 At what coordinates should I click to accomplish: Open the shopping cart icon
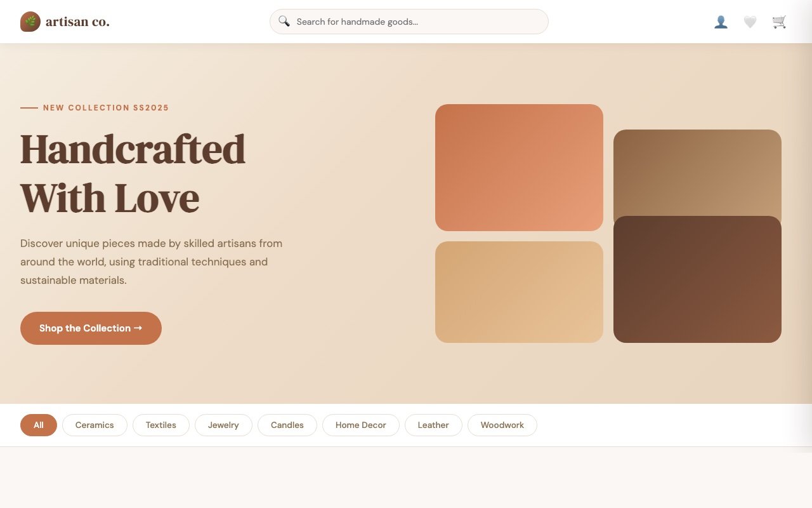(x=779, y=22)
